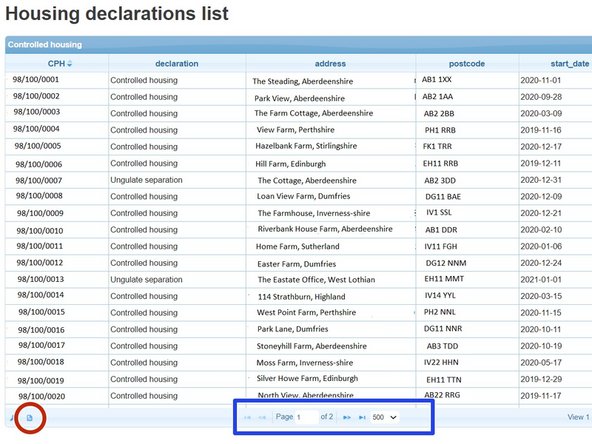This screenshot has width=592, height=444.
Task: Click the export document icon in footer
Action: click(29, 418)
